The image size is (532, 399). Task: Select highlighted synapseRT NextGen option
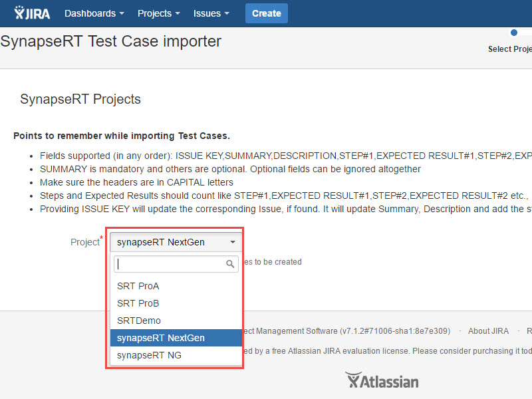161,338
